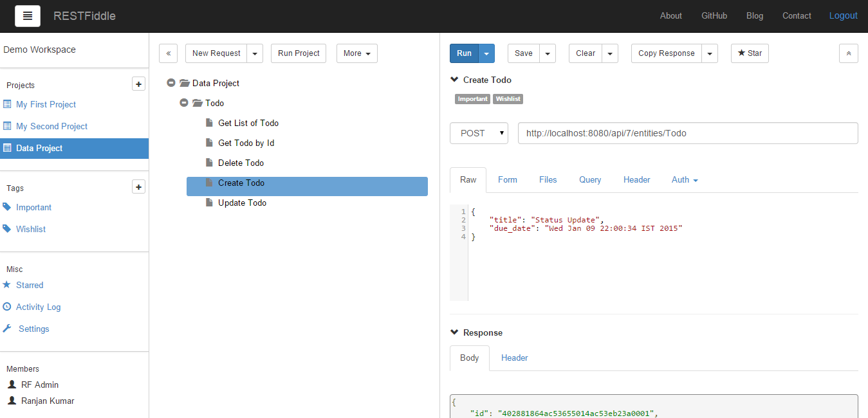Viewport: 868px width, 418px height.
Task: Switch to the Query tab
Action: 590,180
